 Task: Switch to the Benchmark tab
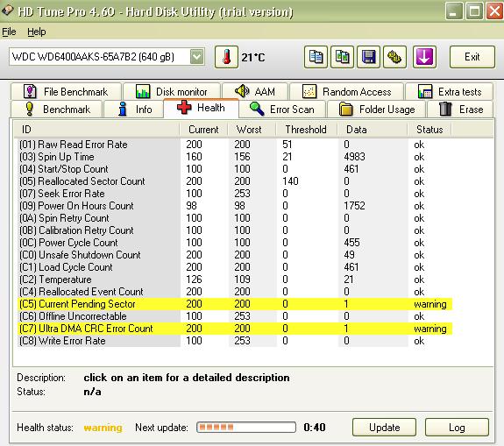pyautogui.click(x=57, y=110)
